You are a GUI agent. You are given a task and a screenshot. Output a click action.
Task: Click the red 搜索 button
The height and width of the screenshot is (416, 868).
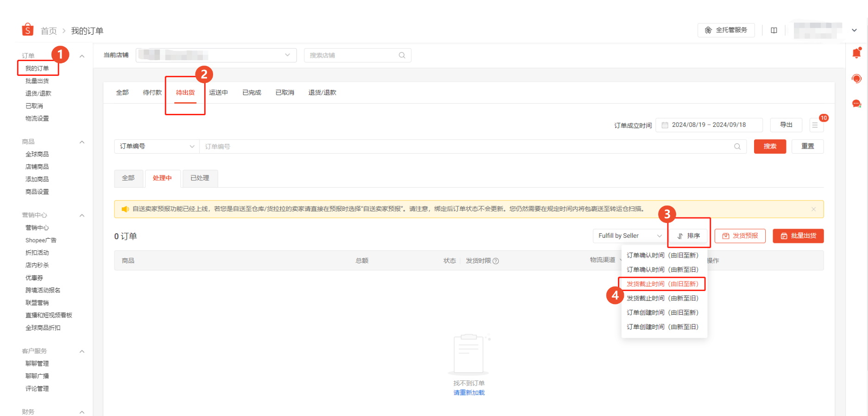[x=770, y=146]
